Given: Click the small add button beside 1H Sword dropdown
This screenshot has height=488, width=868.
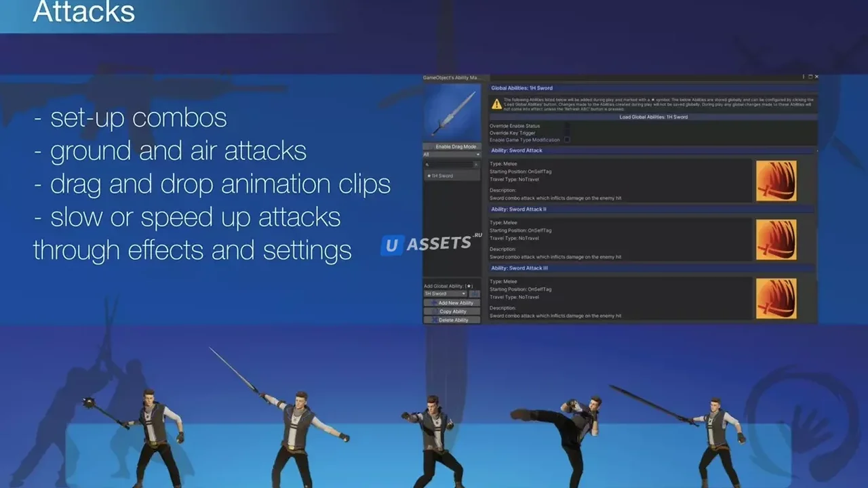Looking at the screenshot, I should [475, 294].
